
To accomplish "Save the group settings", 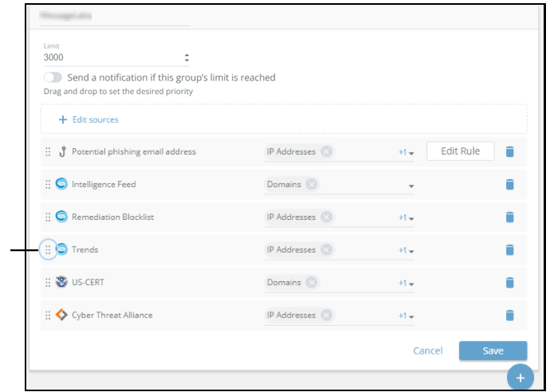I will pyautogui.click(x=493, y=351).
